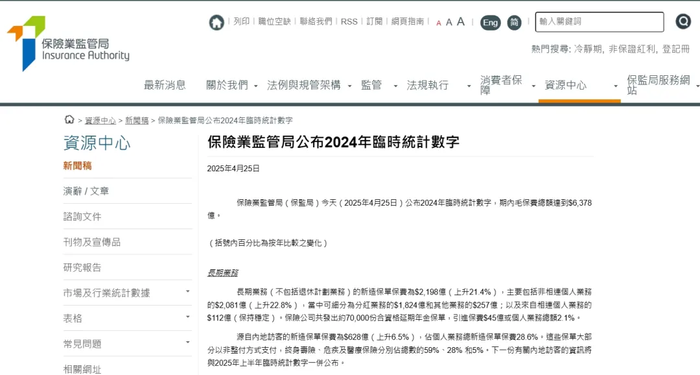Expand the dropdown arrow beside 消費者保障

[x=533, y=85]
